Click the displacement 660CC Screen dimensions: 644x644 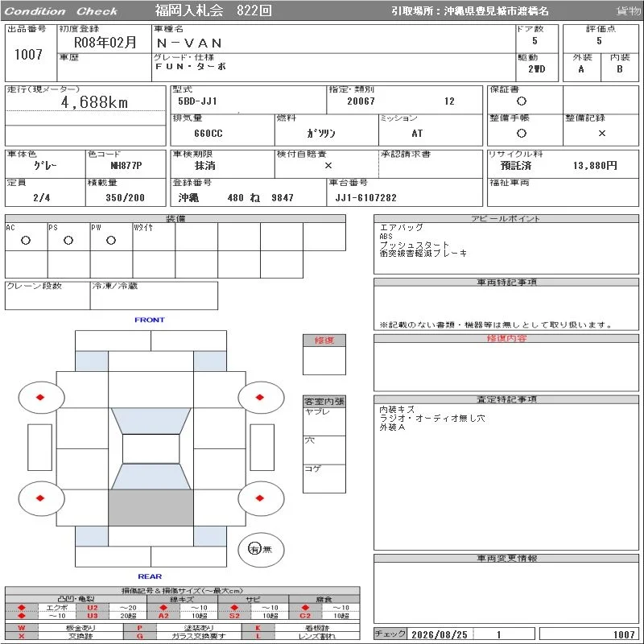point(208,134)
